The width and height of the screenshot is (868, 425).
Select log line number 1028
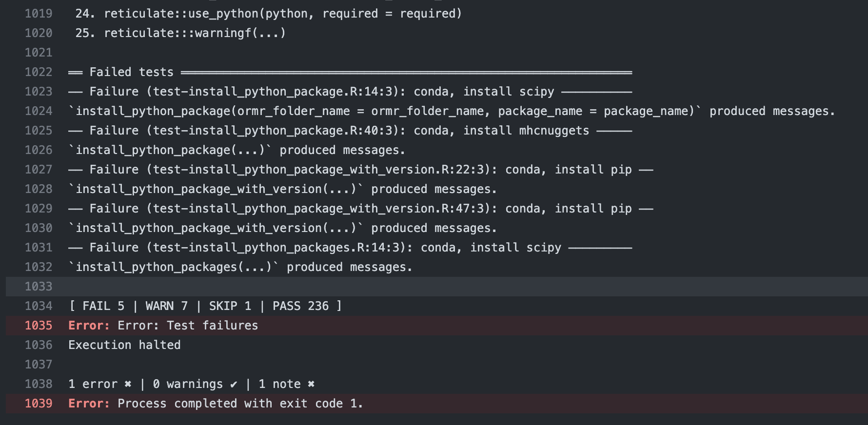click(x=39, y=189)
